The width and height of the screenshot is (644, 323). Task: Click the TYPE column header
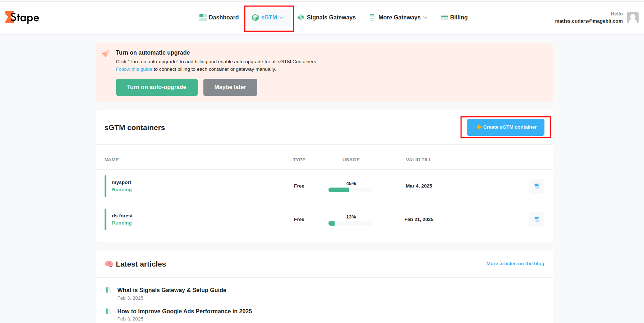tap(299, 160)
